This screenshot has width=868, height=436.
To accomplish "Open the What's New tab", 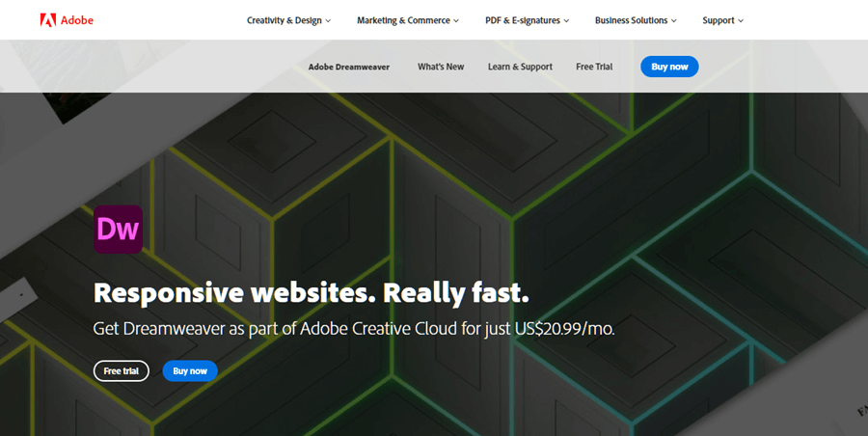I will 441,67.
